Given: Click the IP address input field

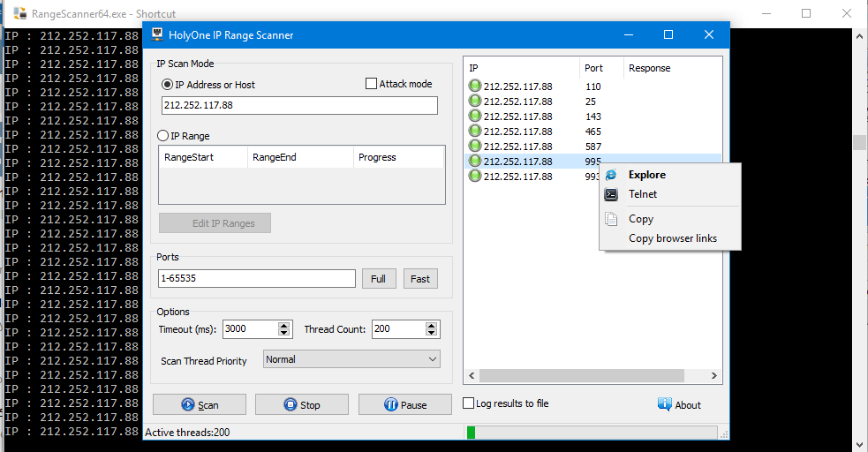Looking at the screenshot, I should click(x=298, y=105).
